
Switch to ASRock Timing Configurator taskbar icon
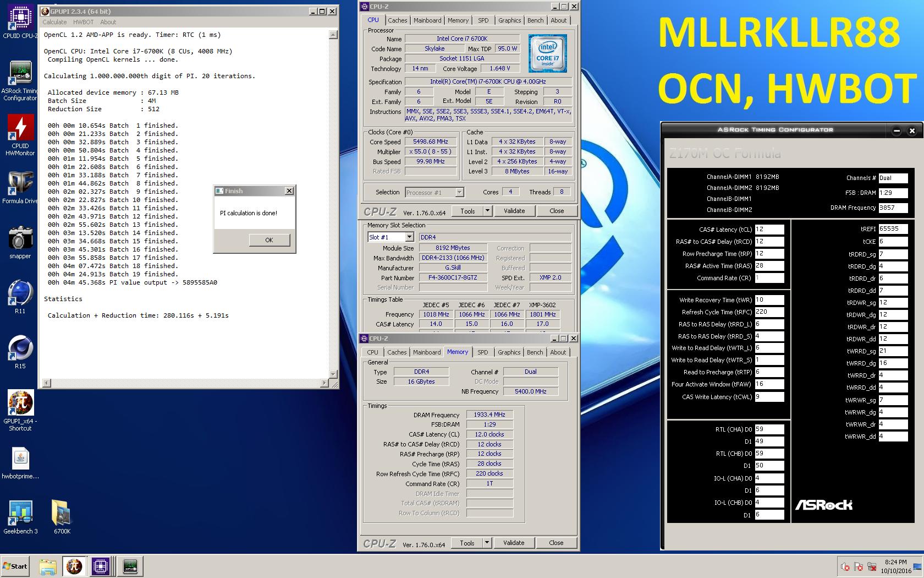click(130, 566)
